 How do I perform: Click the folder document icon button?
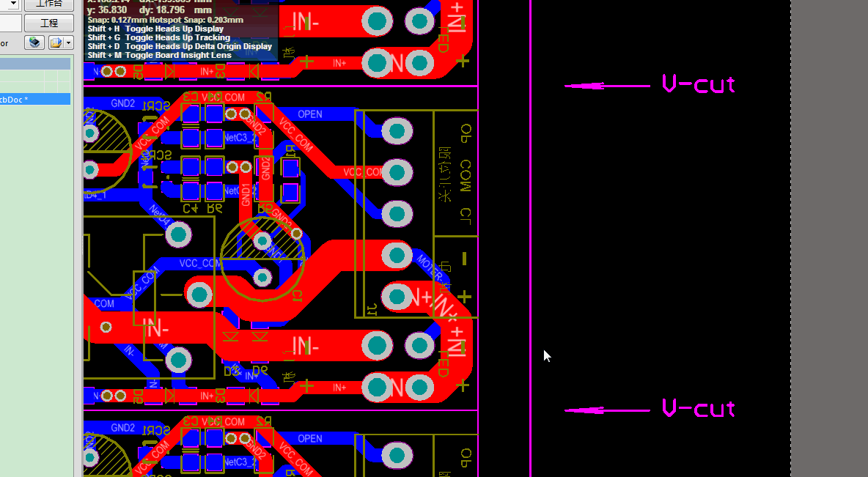coord(56,43)
